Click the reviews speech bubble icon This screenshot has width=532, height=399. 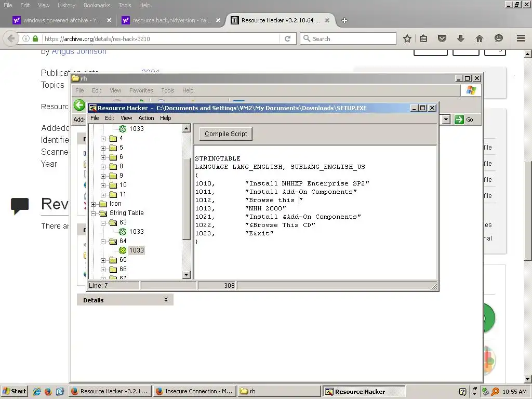pos(20,206)
